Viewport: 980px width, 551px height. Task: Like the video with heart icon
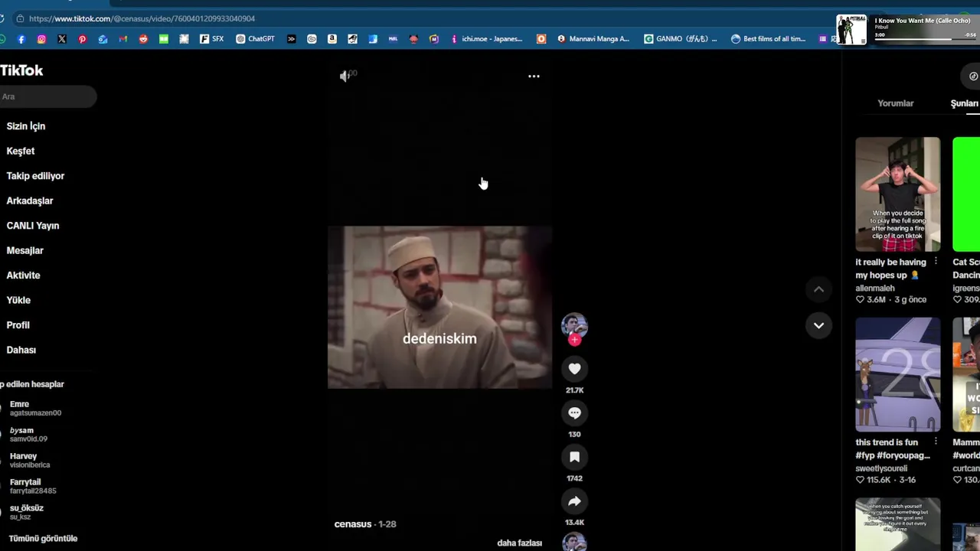[574, 369]
